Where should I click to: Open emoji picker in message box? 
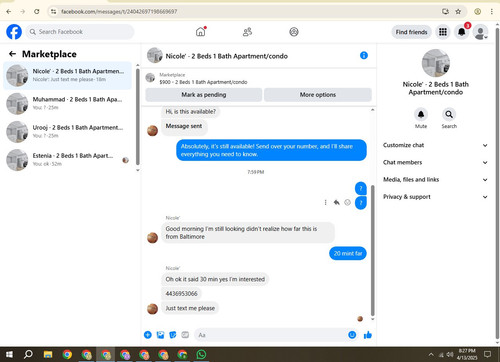point(352,335)
